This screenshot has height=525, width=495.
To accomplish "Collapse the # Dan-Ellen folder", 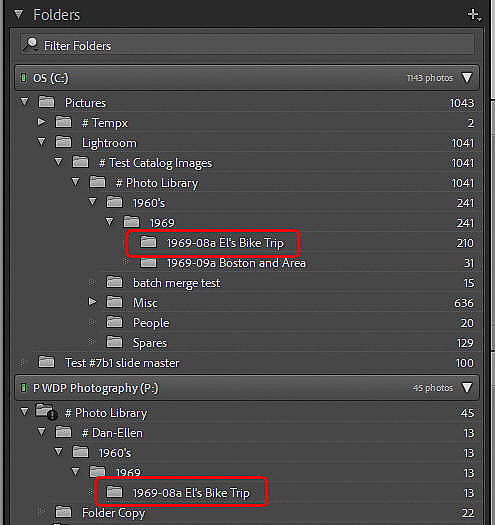I will (x=42, y=432).
